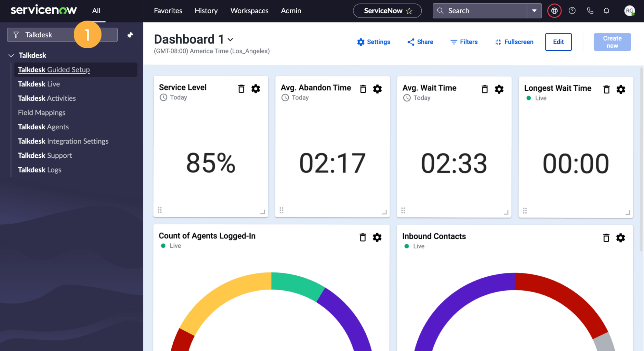Screen dimensions: 644x351
Task: Click the Edit button
Action: (558, 42)
